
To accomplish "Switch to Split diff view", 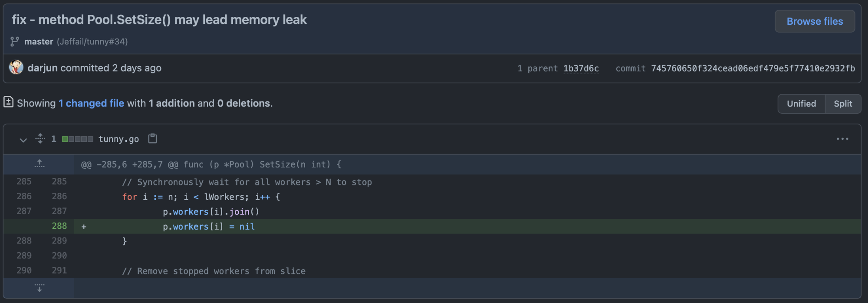I will coord(843,104).
